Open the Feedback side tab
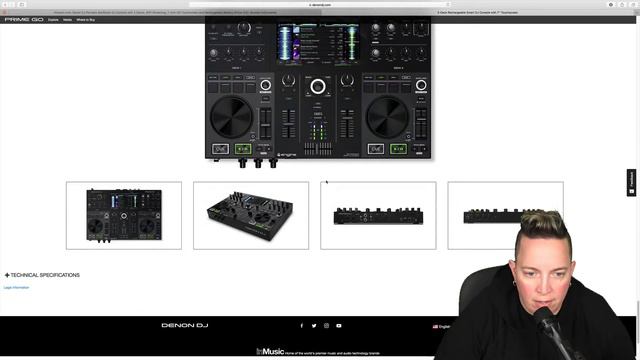Screen dimensions: 640x360 click(631, 183)
